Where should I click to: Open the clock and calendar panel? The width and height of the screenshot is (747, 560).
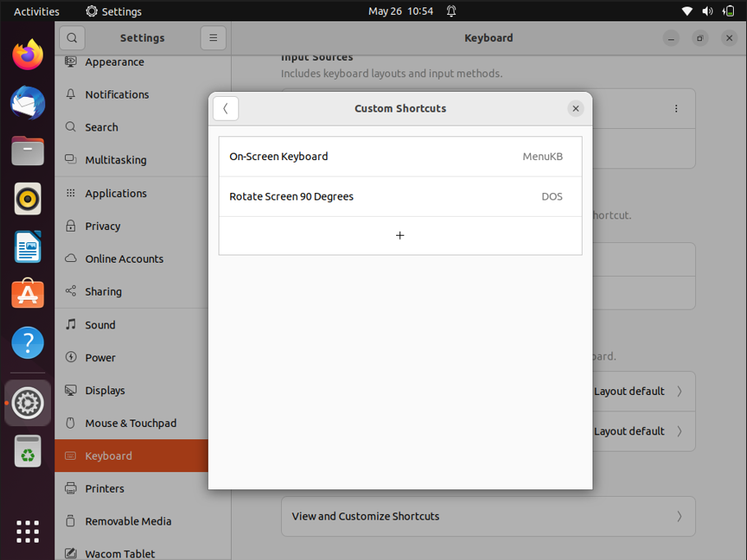(x=400, y=11)
